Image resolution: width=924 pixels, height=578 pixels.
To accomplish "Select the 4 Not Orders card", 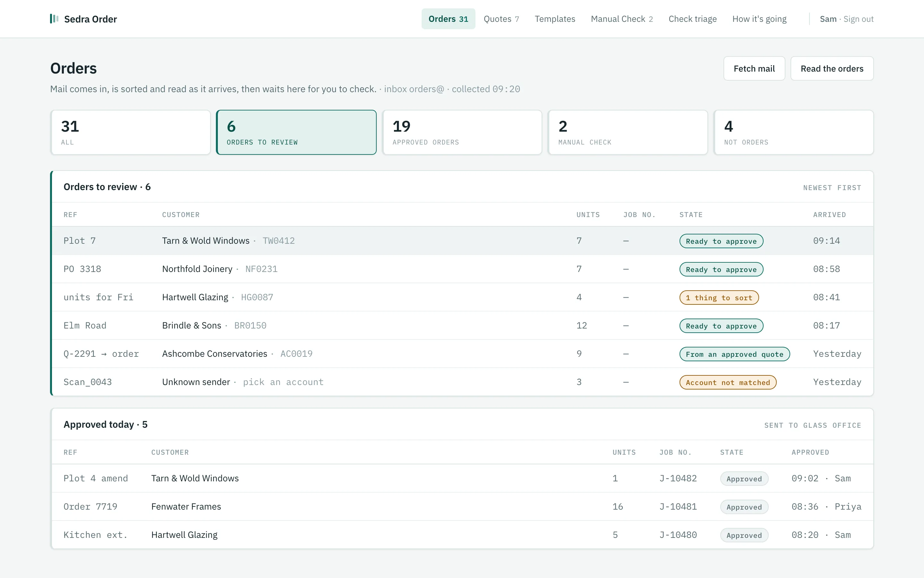I will 793,132.
